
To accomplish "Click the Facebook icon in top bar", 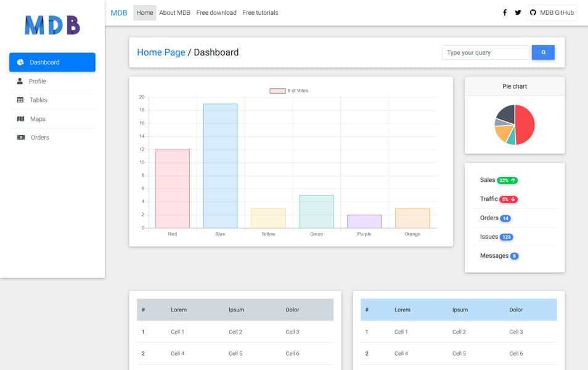I will [x=504, y=12].
